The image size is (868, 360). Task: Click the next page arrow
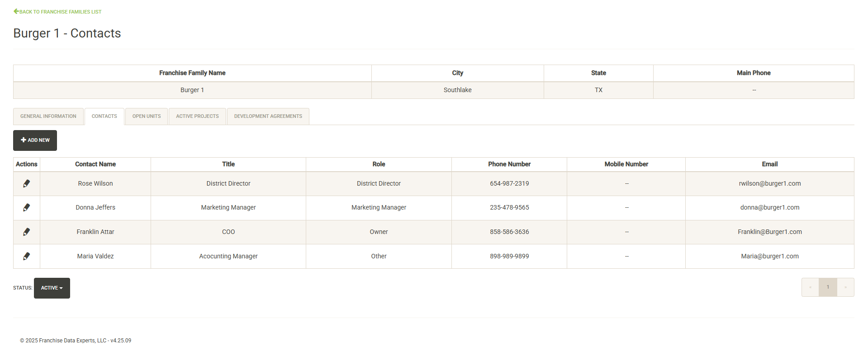[845, 287]
